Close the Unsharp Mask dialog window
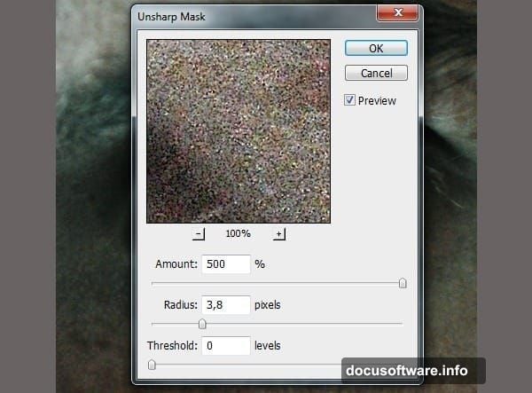This screenshot has width=532, height=393. (x=397, y=13)
